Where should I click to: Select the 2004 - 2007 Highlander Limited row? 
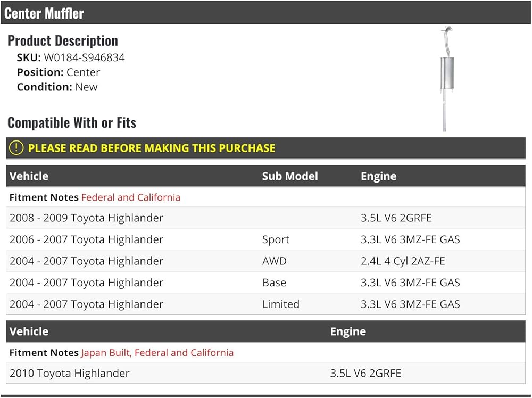265,304
